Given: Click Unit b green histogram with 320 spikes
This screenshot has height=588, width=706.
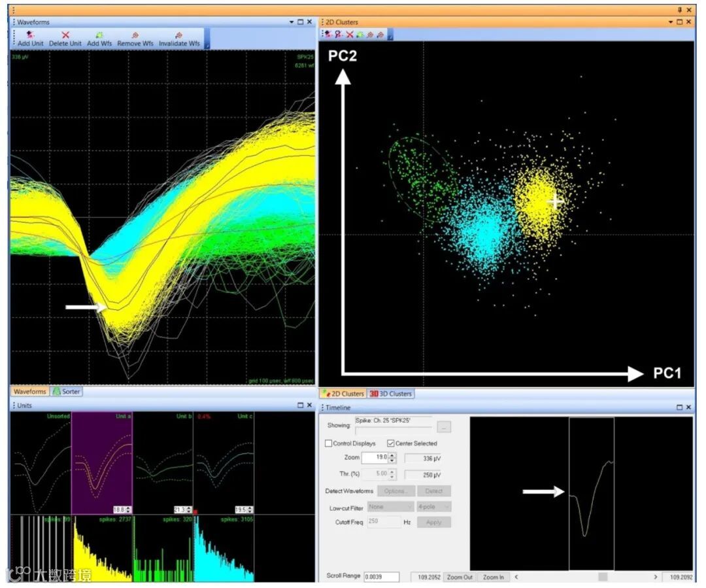Looking at the screenshot, I should [163, 548].
